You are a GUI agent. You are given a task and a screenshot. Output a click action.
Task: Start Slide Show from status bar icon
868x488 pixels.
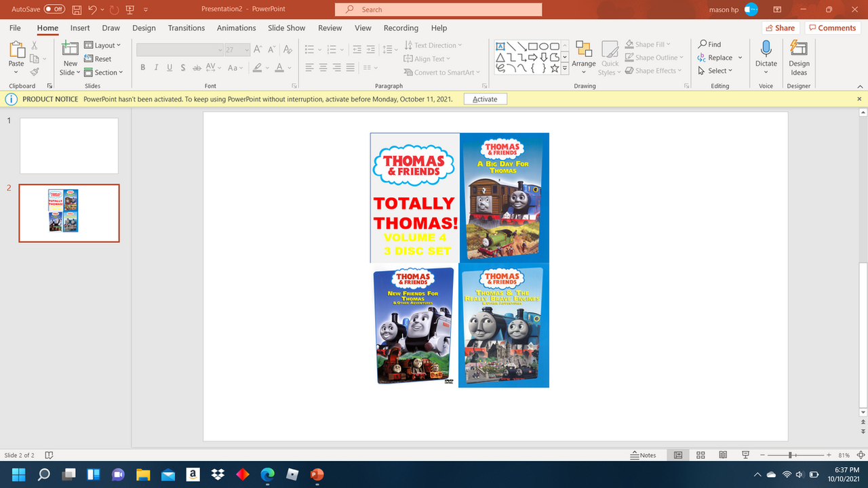(745, 455)
